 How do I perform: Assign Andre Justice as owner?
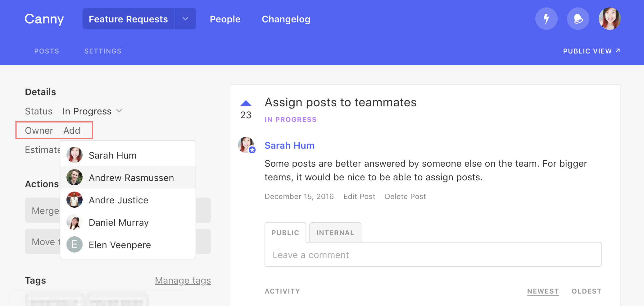[x=128, y=200]
